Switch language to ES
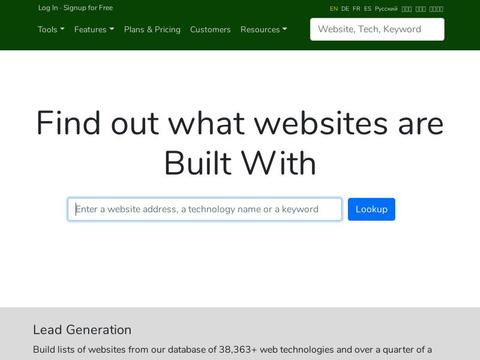The image size is (480, 360). coord(367,9)
